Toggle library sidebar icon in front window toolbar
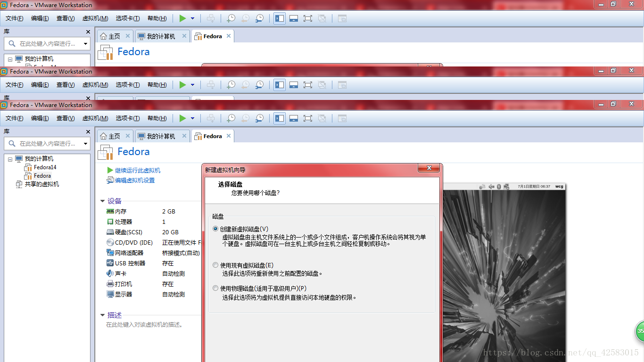The width and height of the screenshot is (644, 362). point(280,118)
